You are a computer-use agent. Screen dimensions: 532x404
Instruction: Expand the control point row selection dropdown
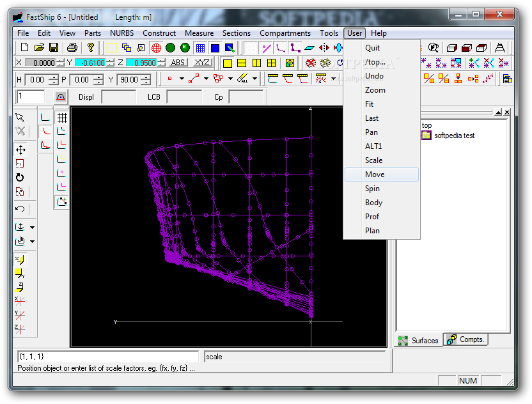pyautogui.click(x=206, y=79)
